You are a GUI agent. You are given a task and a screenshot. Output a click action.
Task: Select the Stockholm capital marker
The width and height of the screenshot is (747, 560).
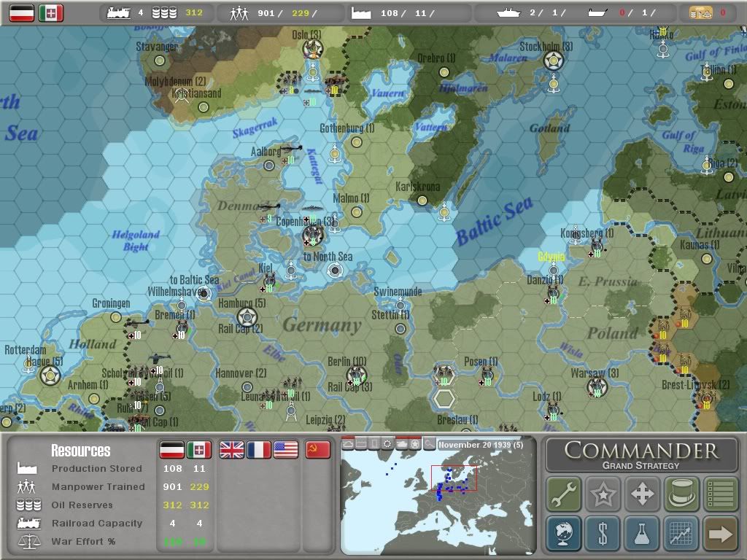click(x=553, y=61)
